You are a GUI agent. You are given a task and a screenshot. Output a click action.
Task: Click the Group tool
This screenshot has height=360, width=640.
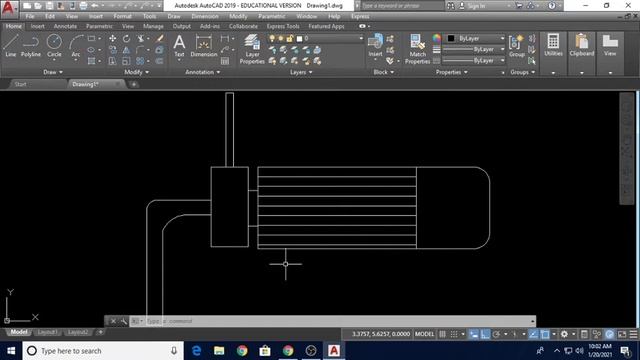tap(516, 46)
